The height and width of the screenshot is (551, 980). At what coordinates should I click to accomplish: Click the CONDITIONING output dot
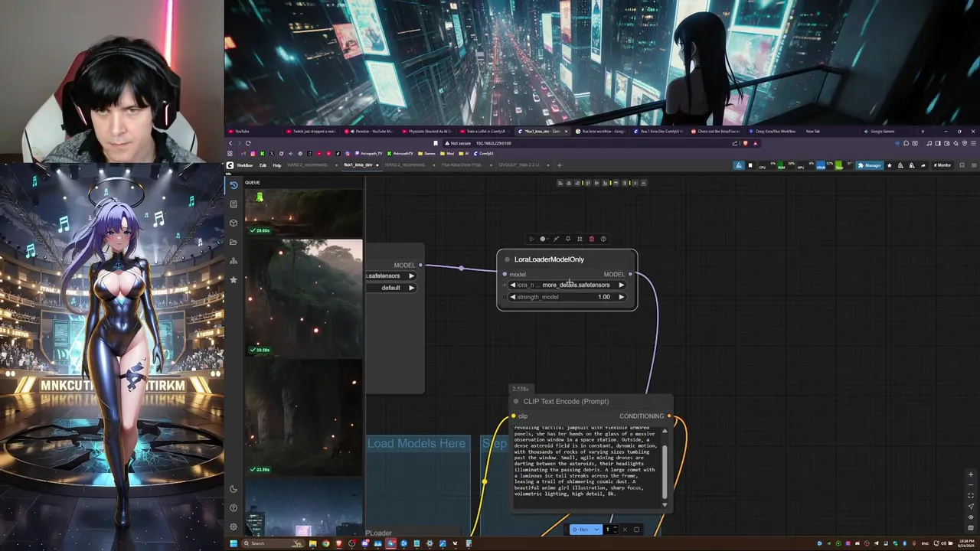[x=669, y=416]
